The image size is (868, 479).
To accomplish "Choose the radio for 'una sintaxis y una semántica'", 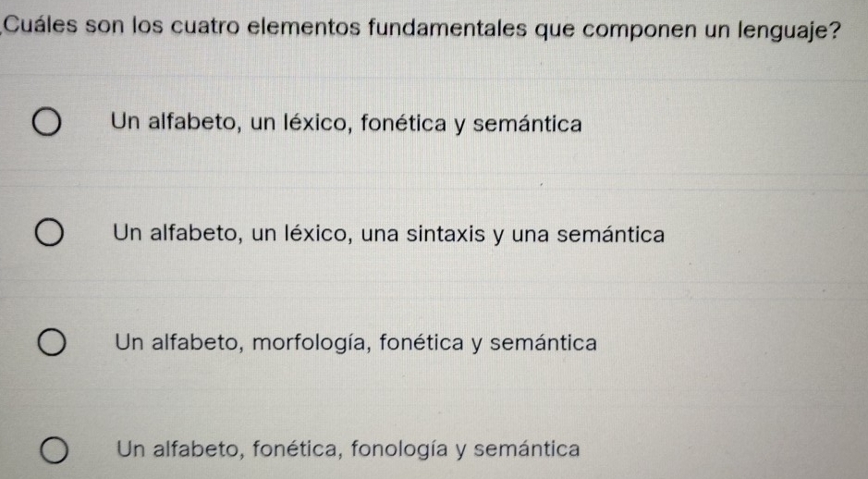I will click(50, 232).
